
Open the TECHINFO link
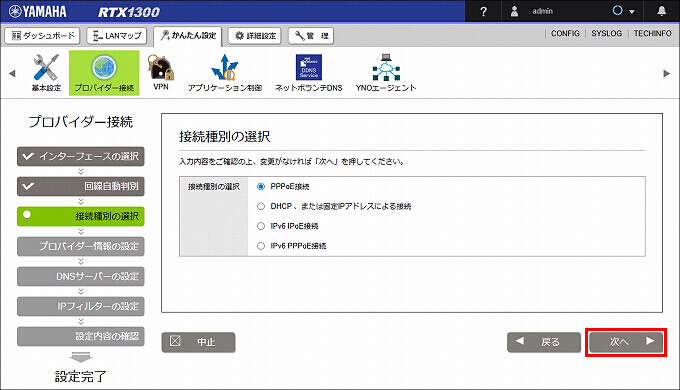(653, 33)
